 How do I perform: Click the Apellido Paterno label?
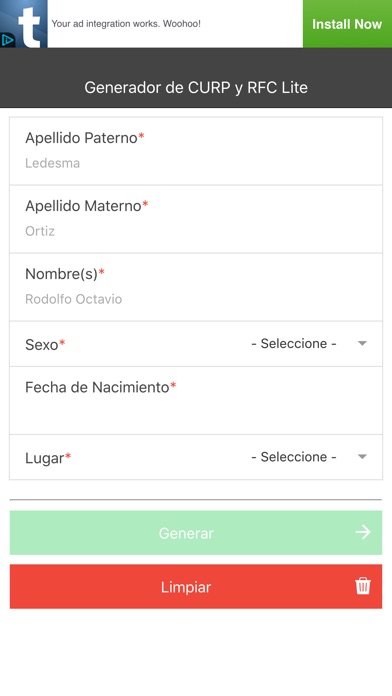(x=81, y=138)
